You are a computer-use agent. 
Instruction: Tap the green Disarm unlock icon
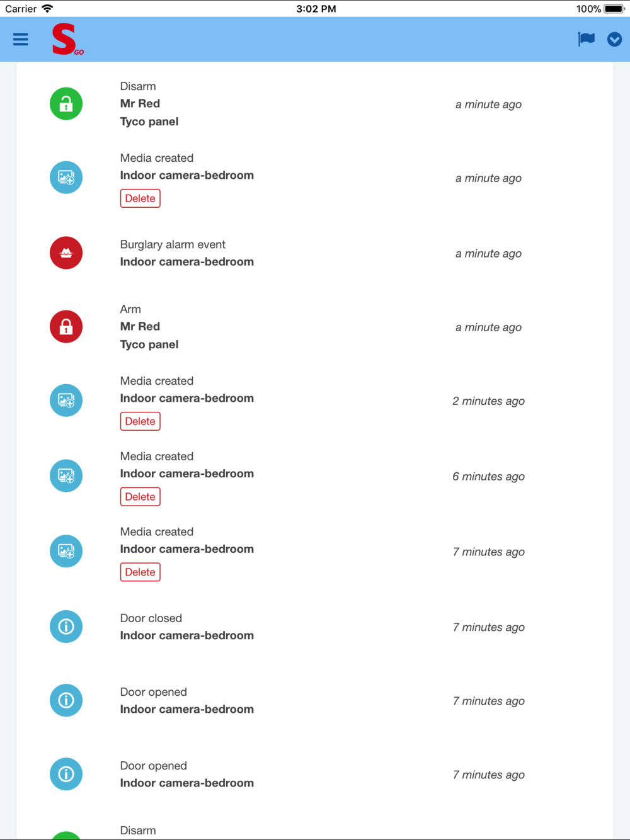click(x=66, y=104)
